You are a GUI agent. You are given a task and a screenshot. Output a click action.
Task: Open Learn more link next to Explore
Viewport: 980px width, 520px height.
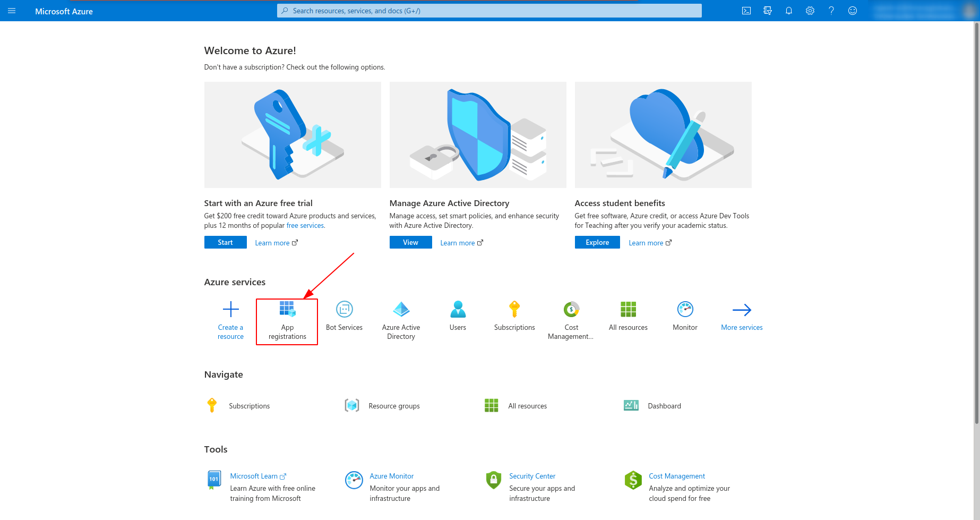coord(650,243)
